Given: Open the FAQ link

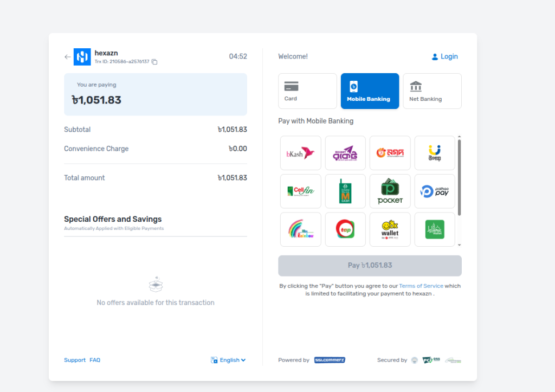Looking at the screenshot, I should tap(95, 360).
